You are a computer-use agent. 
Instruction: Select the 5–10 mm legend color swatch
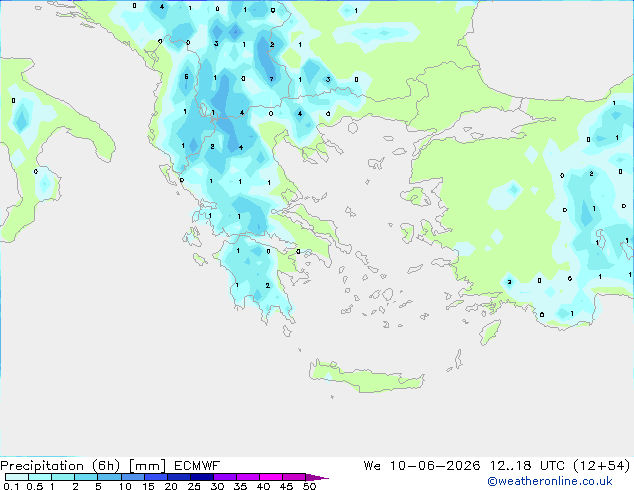click(109, 477)
